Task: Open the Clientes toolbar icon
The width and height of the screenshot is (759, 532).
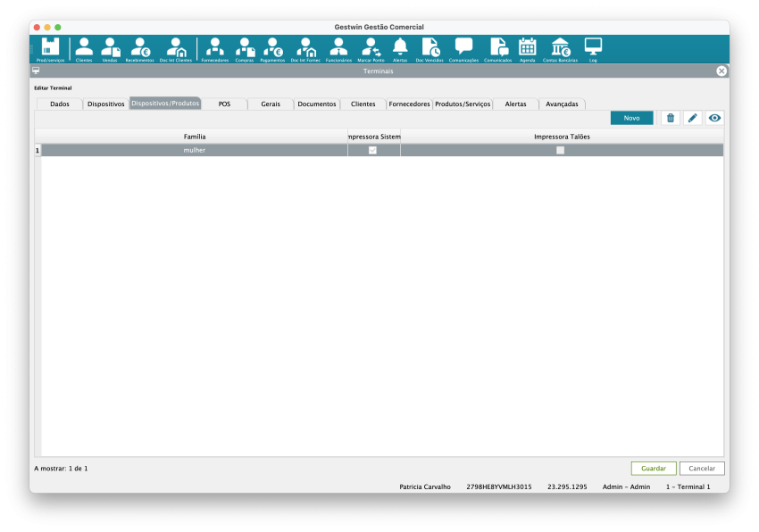Action: pos(84,48)
